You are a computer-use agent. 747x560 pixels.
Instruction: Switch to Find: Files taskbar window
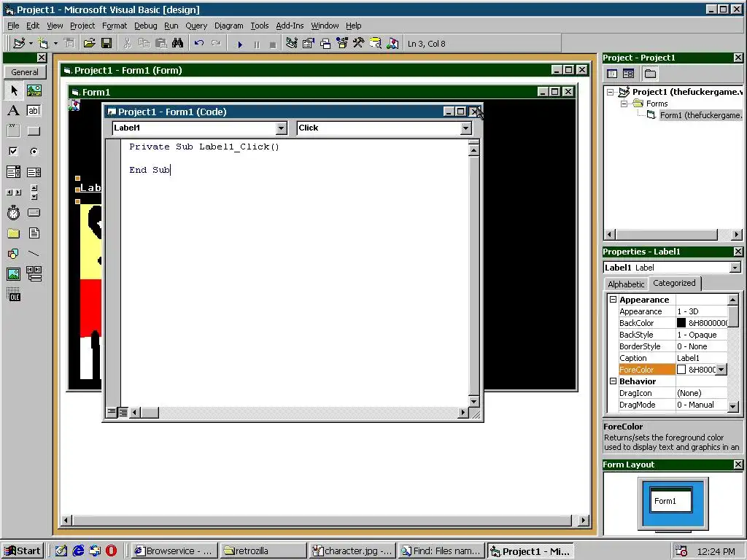pos(441,551)
